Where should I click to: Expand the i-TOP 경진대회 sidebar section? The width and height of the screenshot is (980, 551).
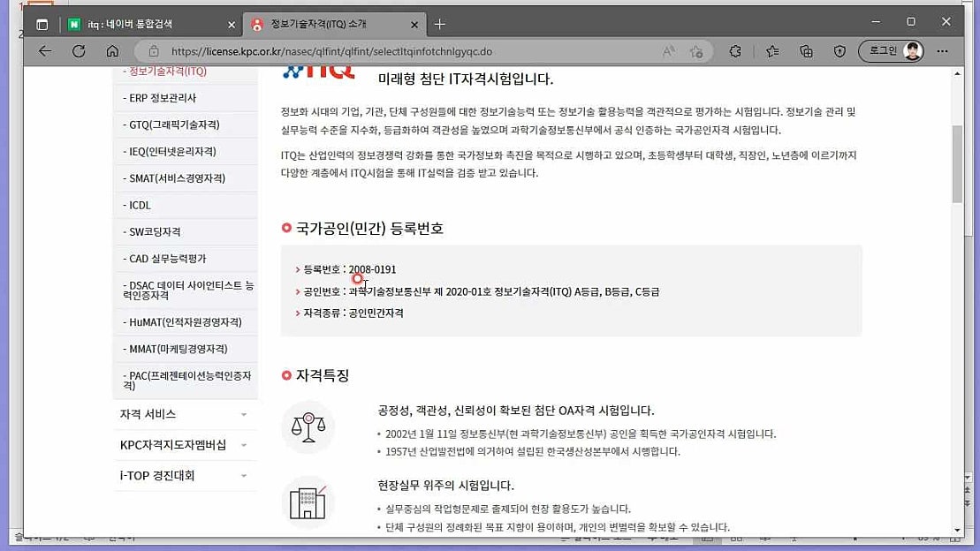pyautogui.click(x=185, y=476)
